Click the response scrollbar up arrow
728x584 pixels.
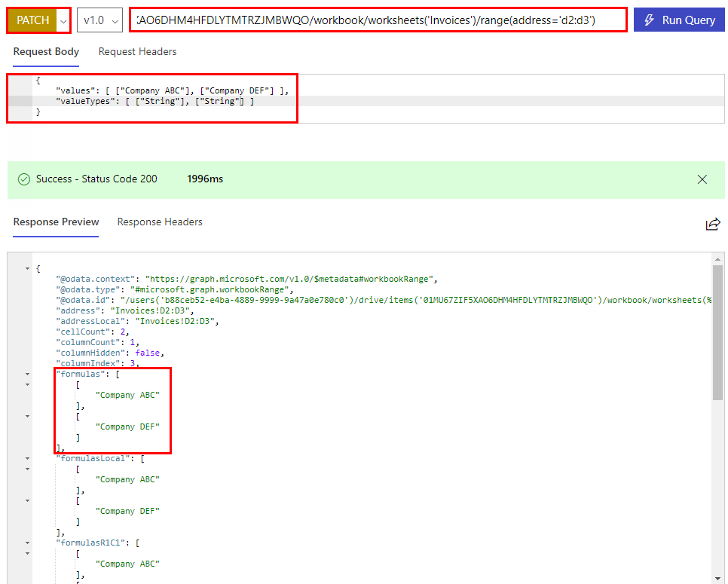(717, 258)
